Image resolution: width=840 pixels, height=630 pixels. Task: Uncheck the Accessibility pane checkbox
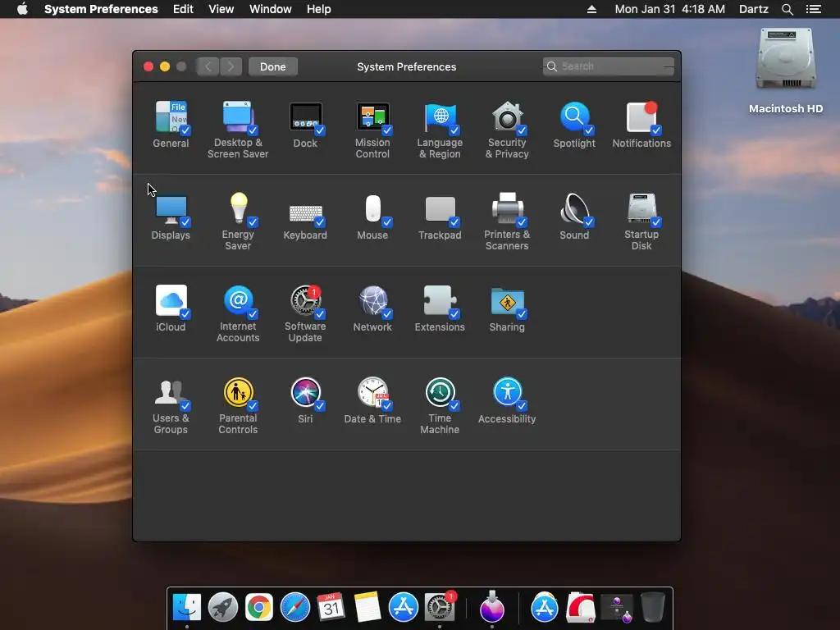pos(521,405)
